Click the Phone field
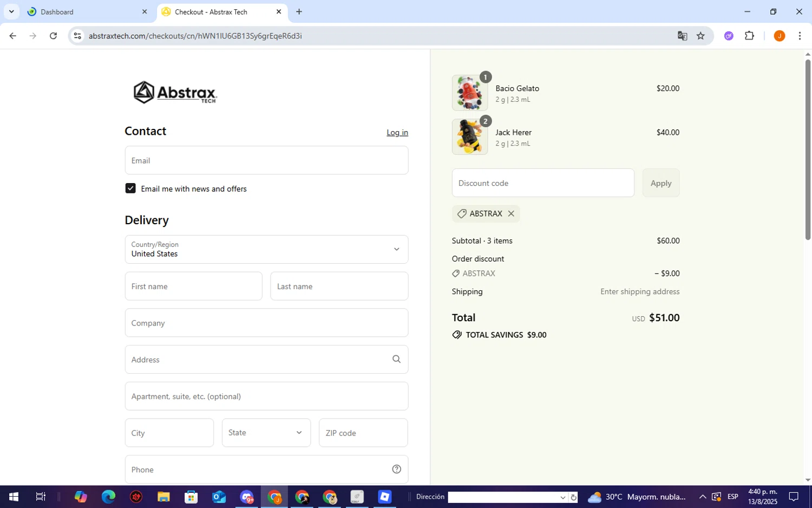Image resolution: width=812 pixels, height=508 pixels. pyautogui.click(x=266, y=469)
